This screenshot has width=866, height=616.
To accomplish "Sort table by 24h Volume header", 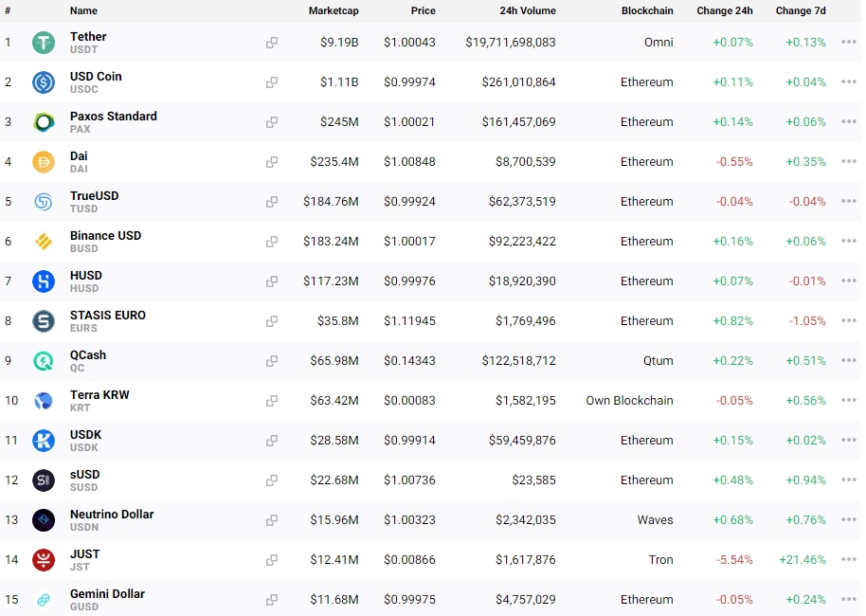I will 528,10.
